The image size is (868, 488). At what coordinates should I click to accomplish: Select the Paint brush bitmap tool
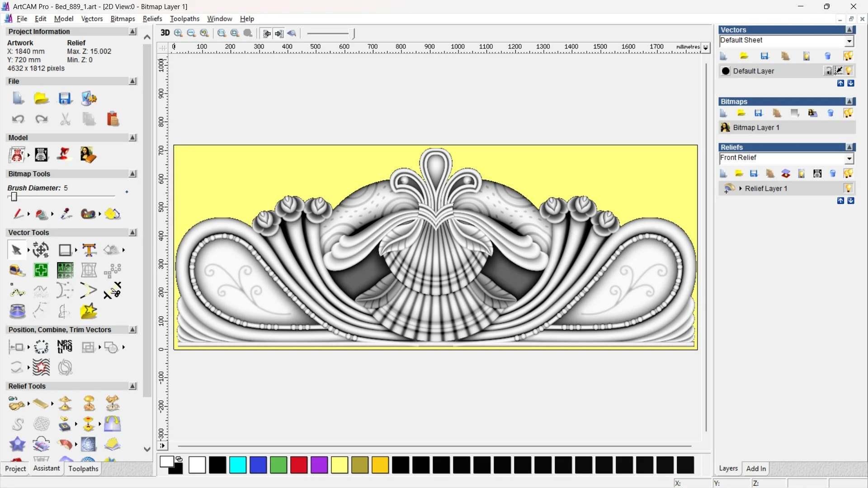tap(18, 214)
